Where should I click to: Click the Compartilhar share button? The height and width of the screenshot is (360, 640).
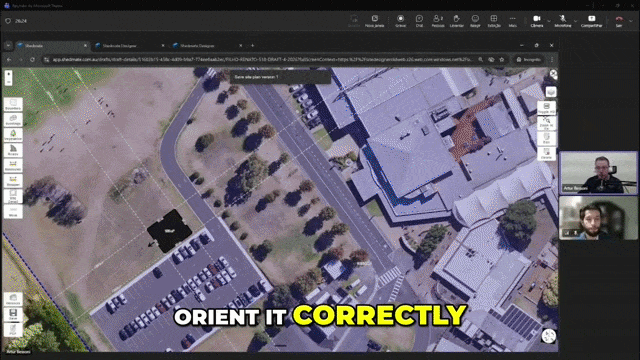pyautogui.click(x=591, y=21)
